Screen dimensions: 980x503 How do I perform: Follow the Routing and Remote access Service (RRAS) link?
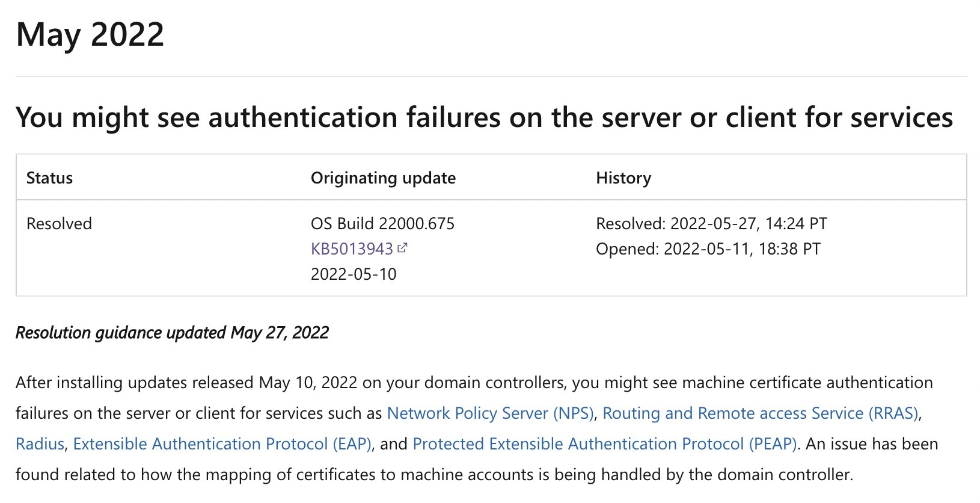pyautogui.click(x=761, y=413)
